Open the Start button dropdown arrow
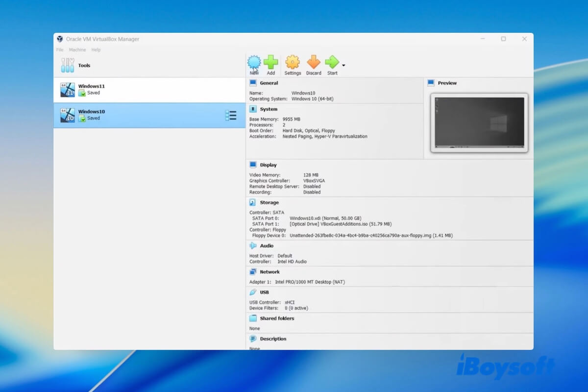Viewport: 588px width, 392px height. pos(343,65)
